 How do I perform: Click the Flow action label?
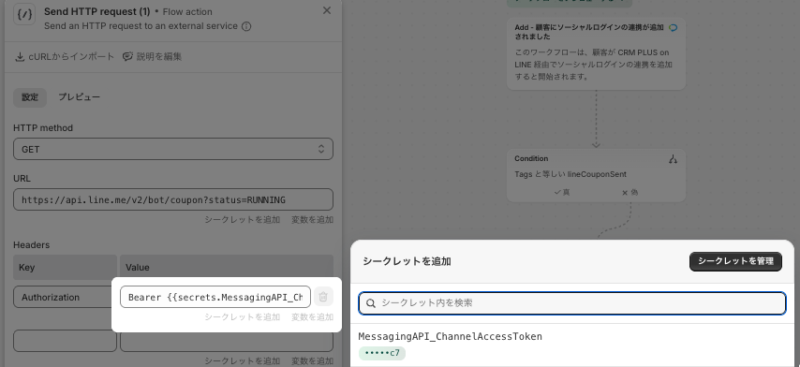[x=187, y=12]
